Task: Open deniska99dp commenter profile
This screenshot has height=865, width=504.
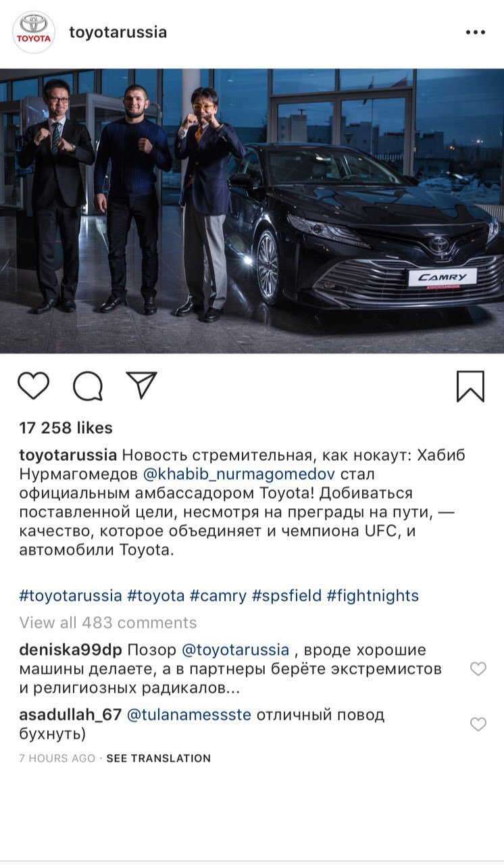Action: tap(71, 650)
